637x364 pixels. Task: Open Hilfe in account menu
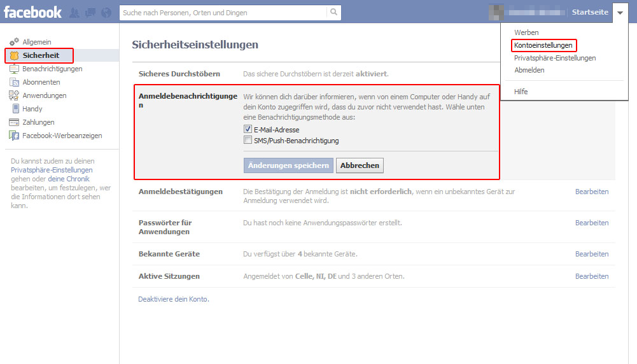point(521,92)
